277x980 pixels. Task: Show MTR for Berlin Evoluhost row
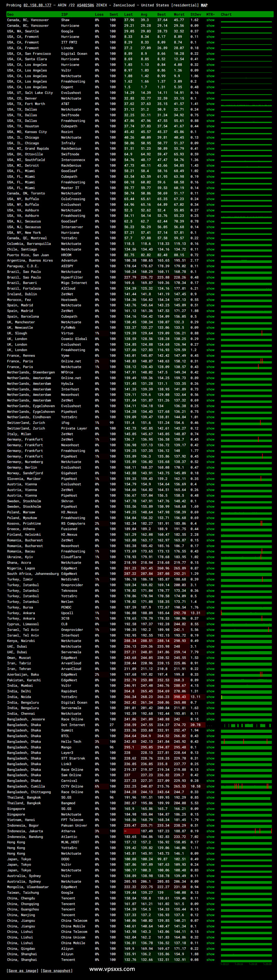click(210, 468)
